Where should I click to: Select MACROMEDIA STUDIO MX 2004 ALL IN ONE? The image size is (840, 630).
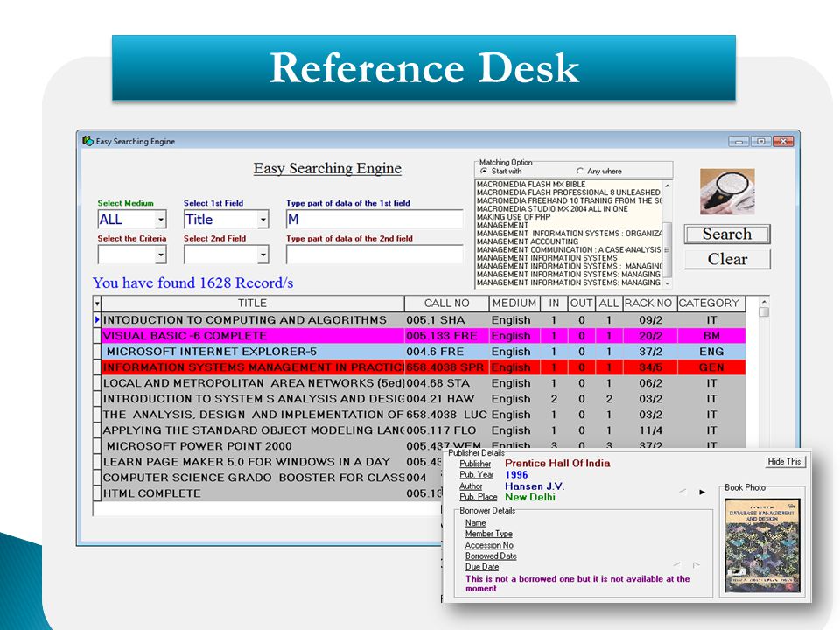click(552, 209)
